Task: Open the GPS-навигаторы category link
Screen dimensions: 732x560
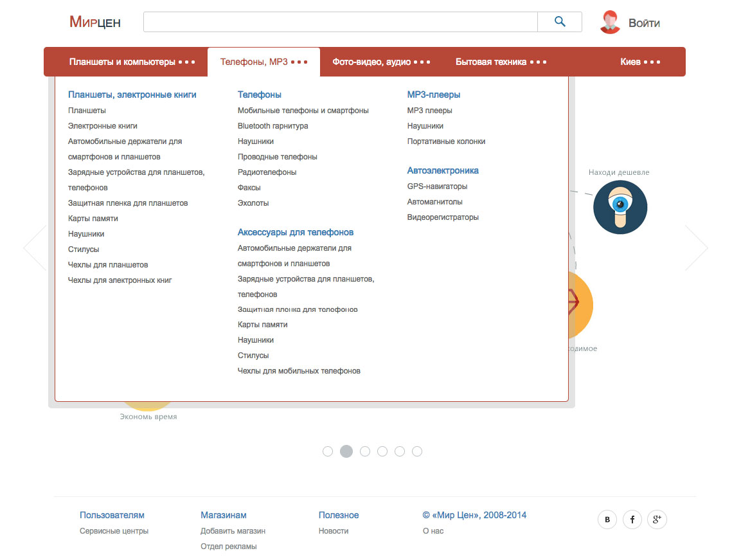Action: pos(437,186)
